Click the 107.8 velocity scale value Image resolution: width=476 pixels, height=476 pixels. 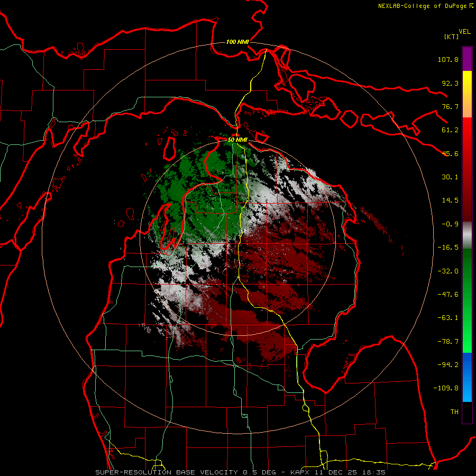coord(448,59)
